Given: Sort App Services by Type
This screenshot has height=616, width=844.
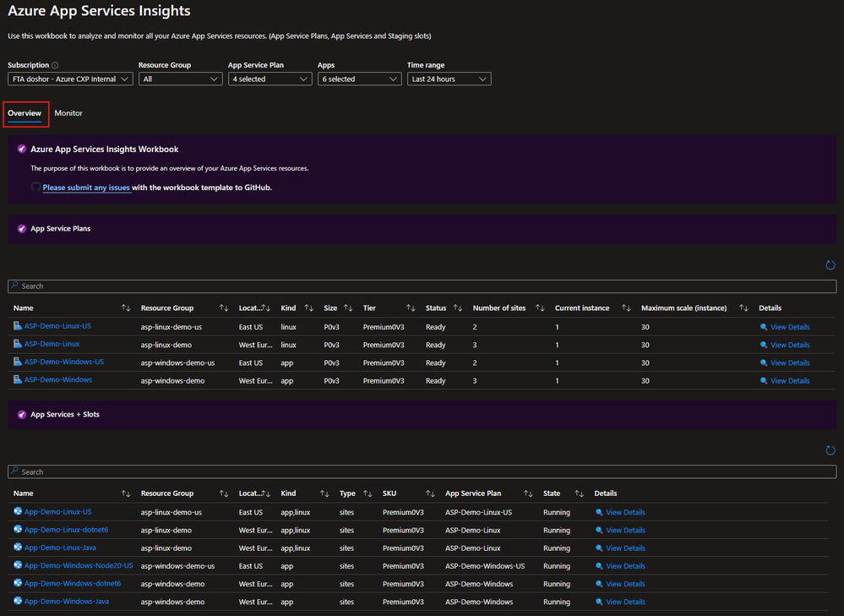Looking at the screenshot, I should tap(368, 493).
